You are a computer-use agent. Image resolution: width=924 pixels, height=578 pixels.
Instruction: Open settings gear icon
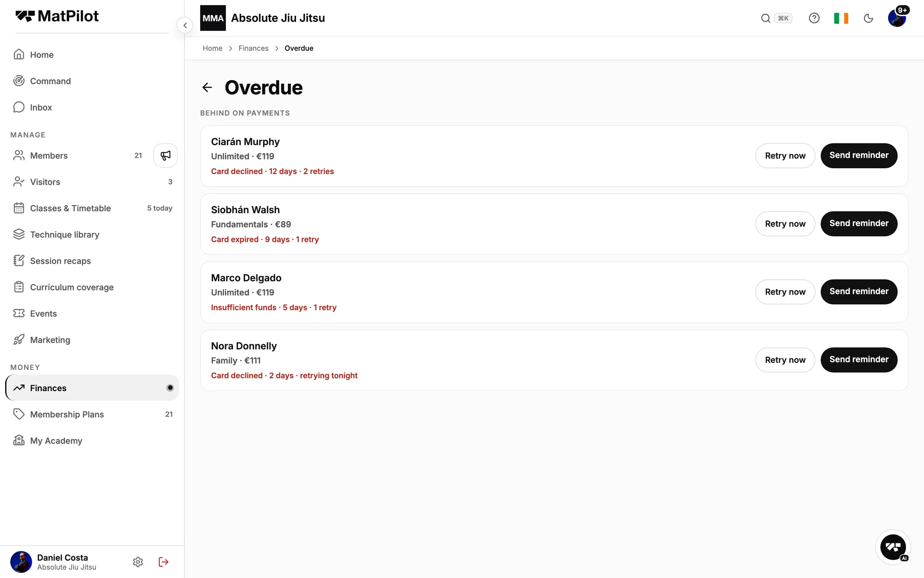pos(138,562)
